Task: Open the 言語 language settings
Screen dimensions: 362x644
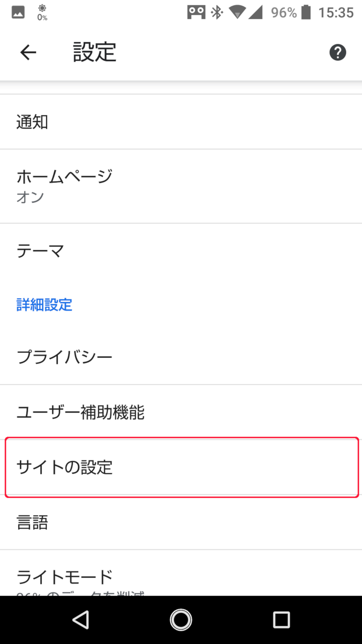Action: point(181,522)
